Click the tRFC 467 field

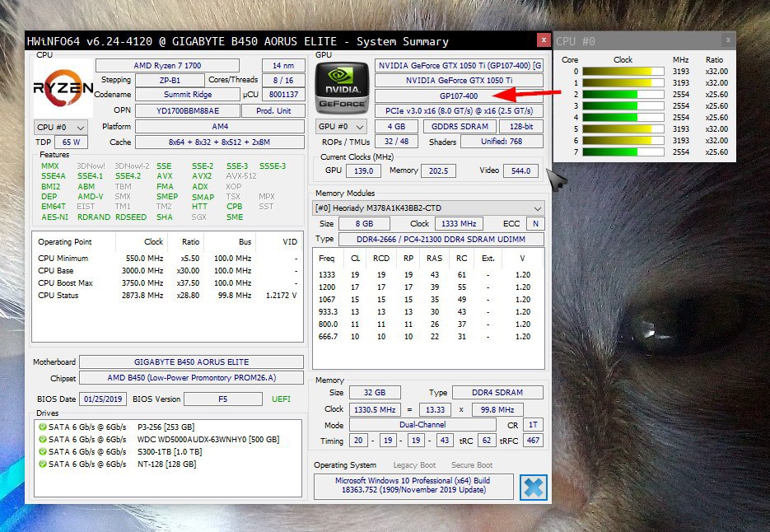(x=533, y=441)
